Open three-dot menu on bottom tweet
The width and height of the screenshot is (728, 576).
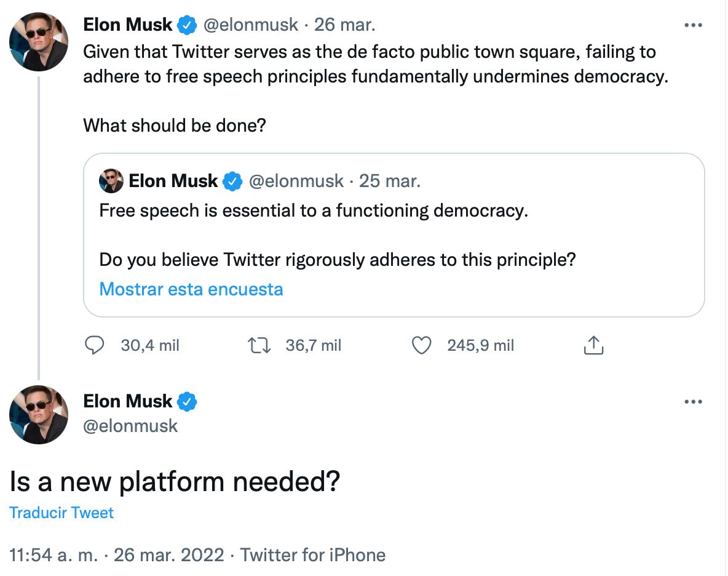[693, 402]
